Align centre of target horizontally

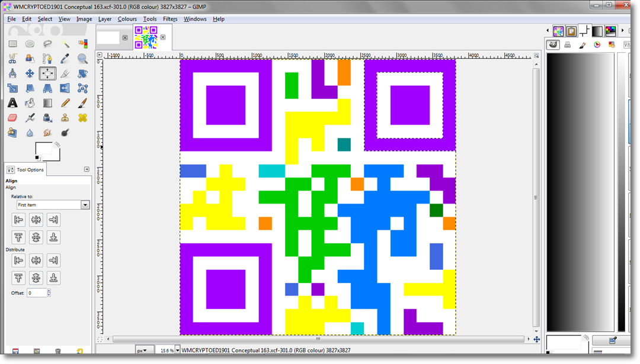pyautogui.click(x=36, y=220)
